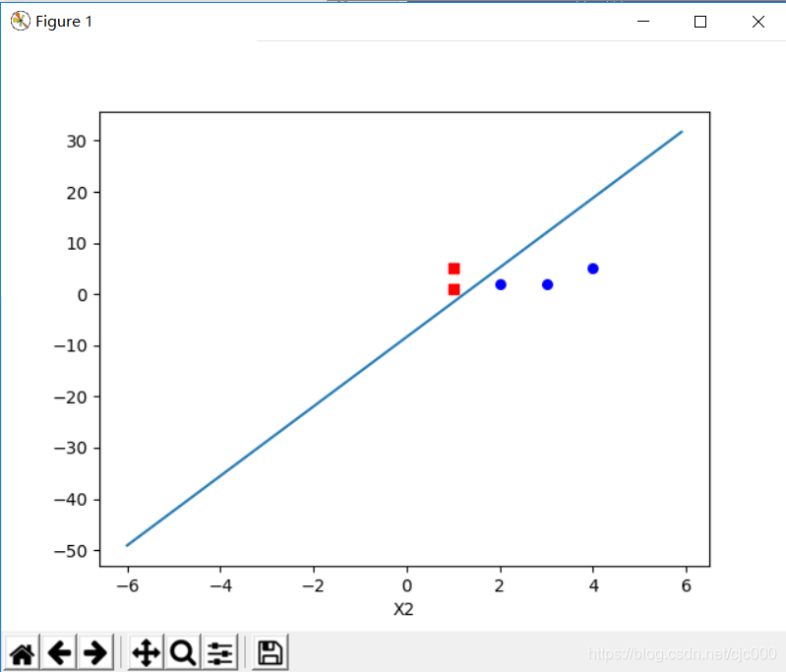The width and height of the screenshot is (786, 672).
Task: Activate the pan axes tool
Action: click(146, 653)
